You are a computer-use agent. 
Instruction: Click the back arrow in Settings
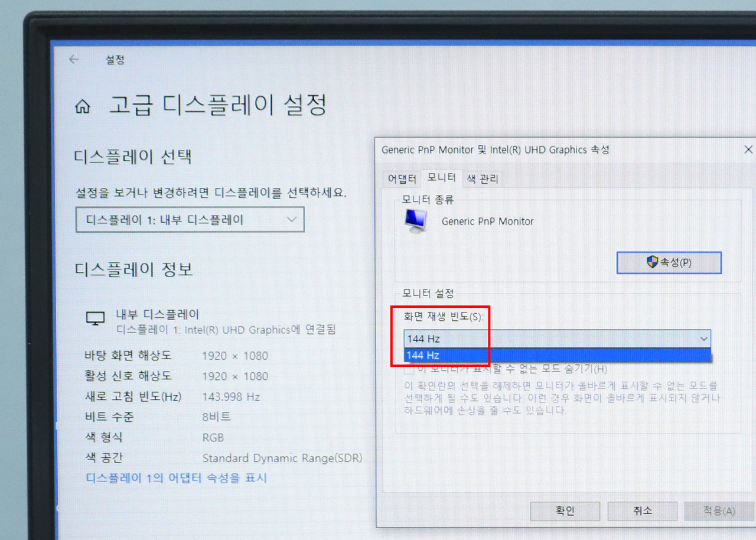pos(74,60)
